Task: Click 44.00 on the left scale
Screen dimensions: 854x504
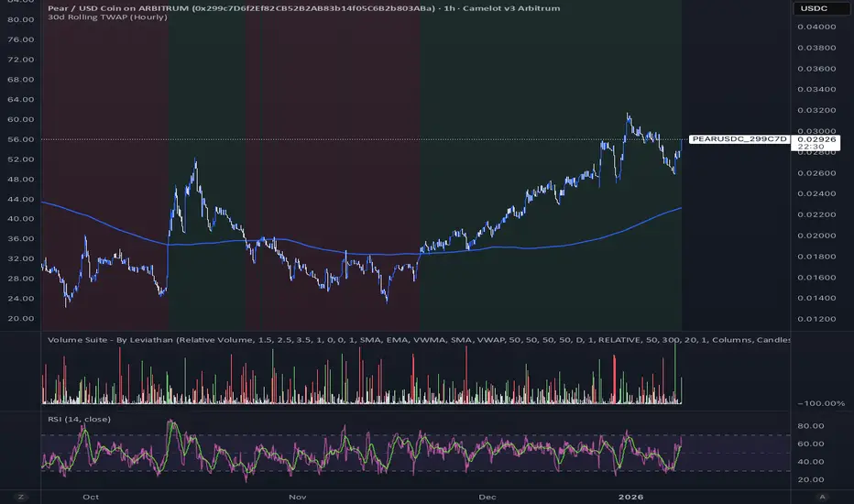Action: [21, 199]
